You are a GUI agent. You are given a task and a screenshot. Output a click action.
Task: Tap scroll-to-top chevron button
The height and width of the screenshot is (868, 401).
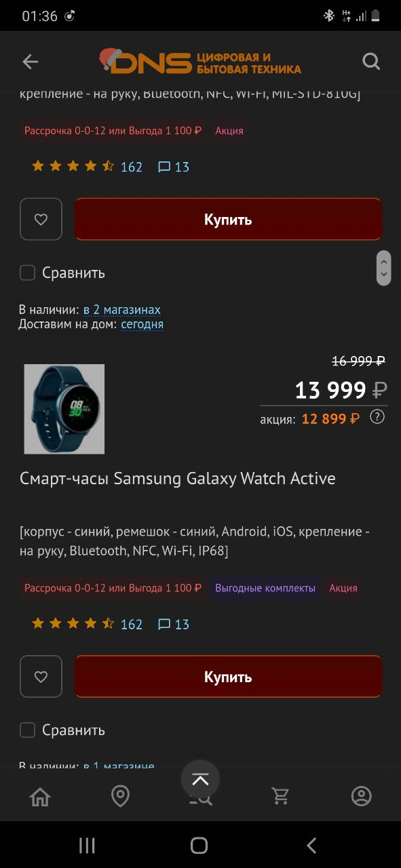point(200,780)
